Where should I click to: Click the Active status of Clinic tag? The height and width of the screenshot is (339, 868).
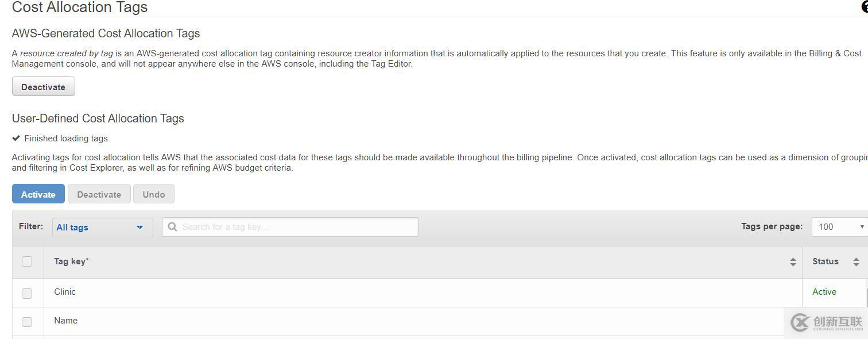[x=824, y=292]
